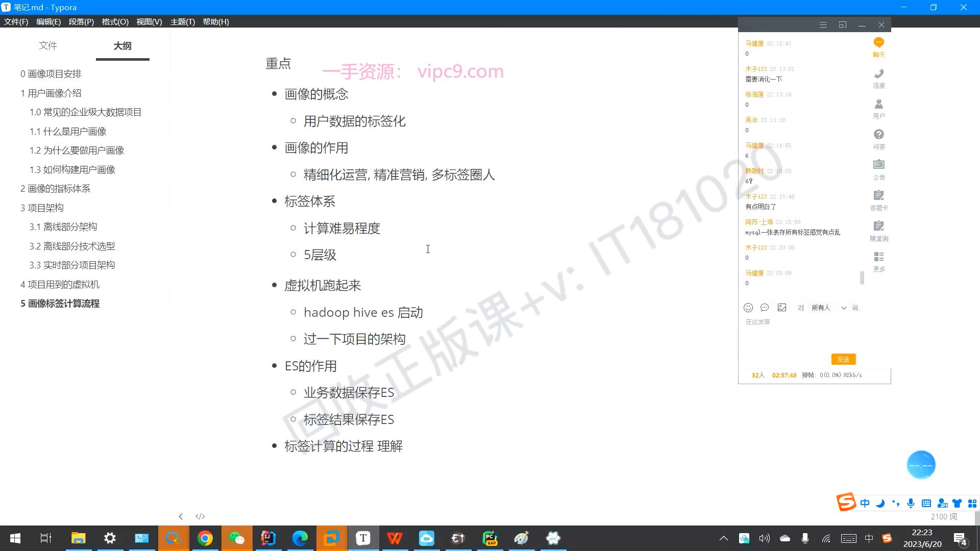Click the chat panel scrollbar thumb

(862, 278)
